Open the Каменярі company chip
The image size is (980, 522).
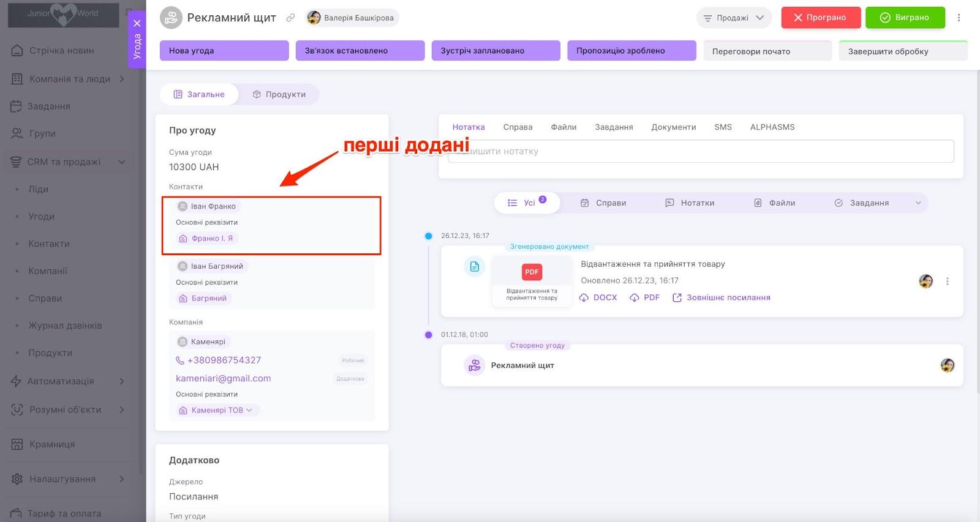tap(203, 341)
